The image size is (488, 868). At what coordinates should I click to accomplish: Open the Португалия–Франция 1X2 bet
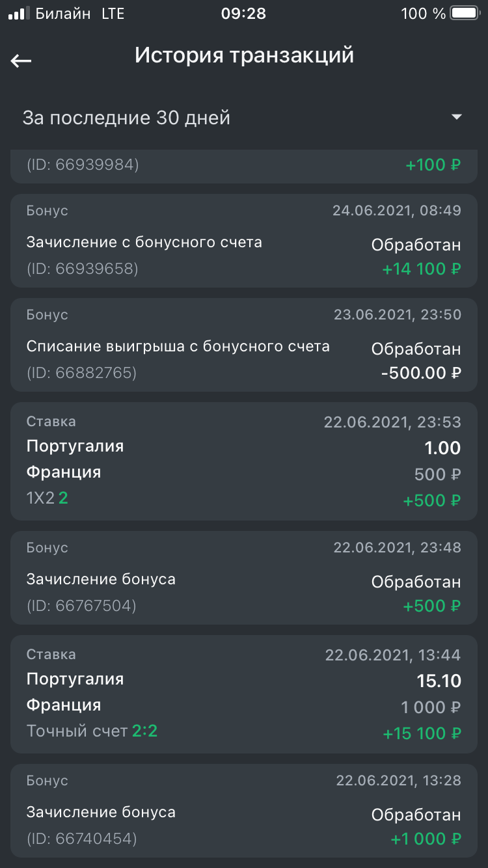244,461
